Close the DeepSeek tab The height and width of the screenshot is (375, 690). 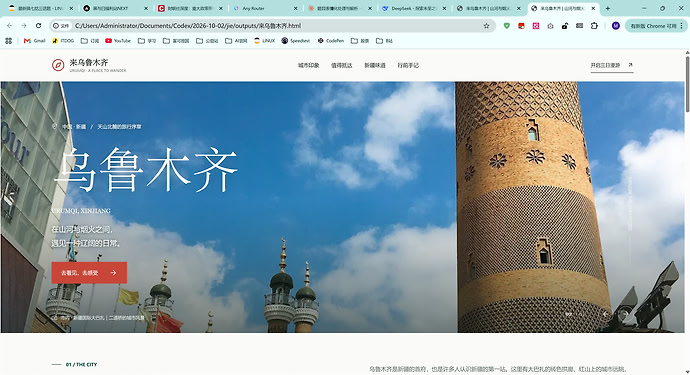pyautogui.click(x=444, y=8)
